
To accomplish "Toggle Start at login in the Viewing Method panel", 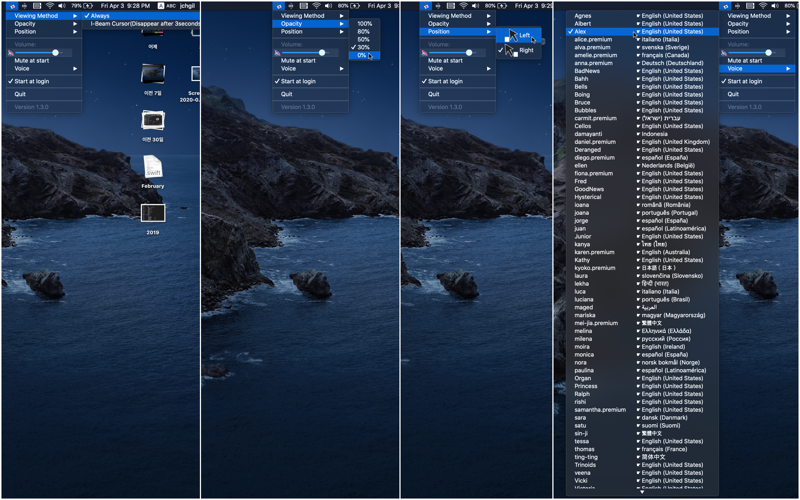I will coord(44,81).
